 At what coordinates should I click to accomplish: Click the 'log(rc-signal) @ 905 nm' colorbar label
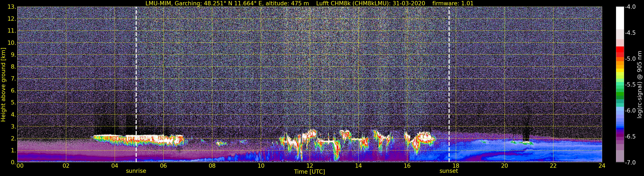pos(640,85)
